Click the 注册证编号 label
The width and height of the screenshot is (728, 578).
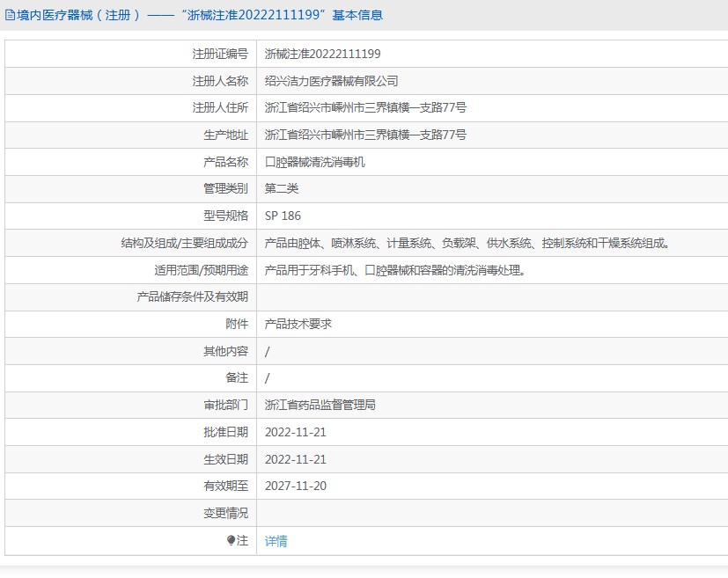220,54
